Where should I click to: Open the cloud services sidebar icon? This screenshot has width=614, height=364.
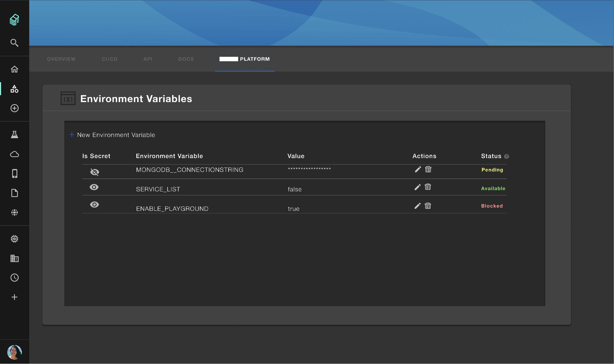click(14, 154)
